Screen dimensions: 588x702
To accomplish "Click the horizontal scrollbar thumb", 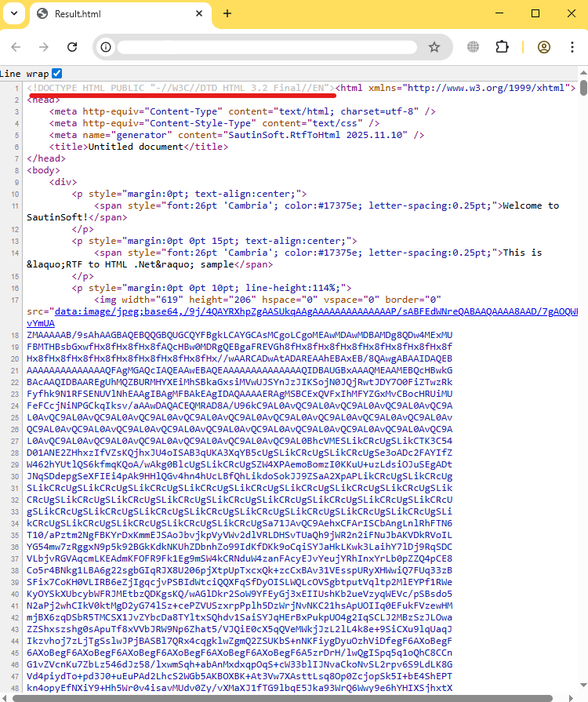I will [x=283, y=698].
